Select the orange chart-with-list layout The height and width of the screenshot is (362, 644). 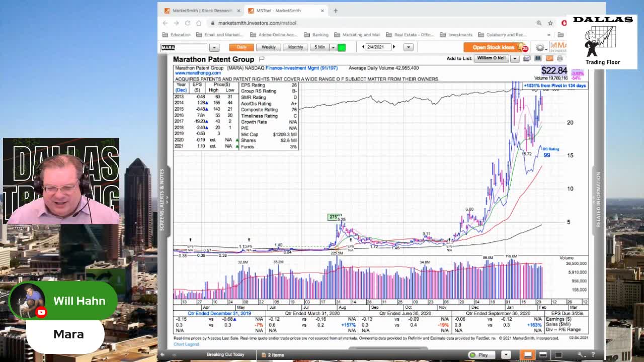[528, 354]
